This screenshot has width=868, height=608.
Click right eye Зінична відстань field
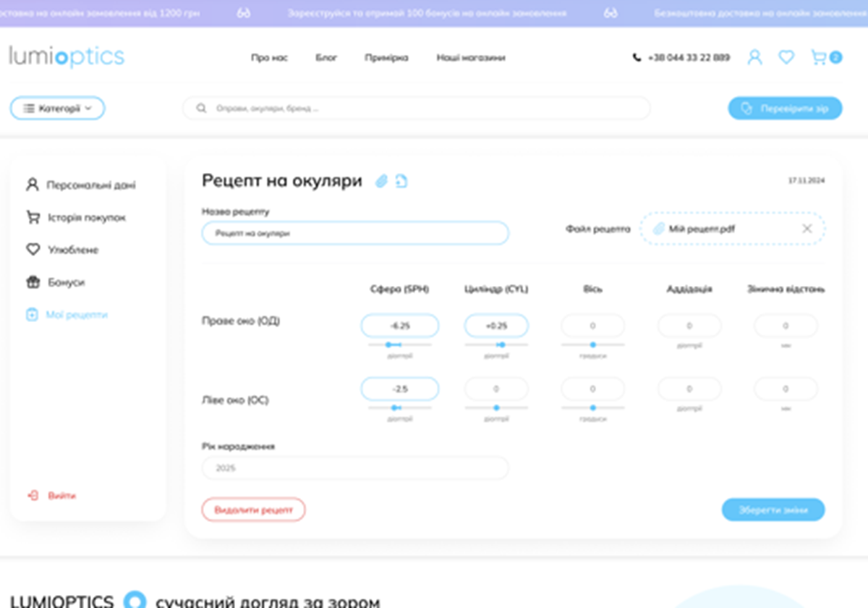[x=786, y=326]
